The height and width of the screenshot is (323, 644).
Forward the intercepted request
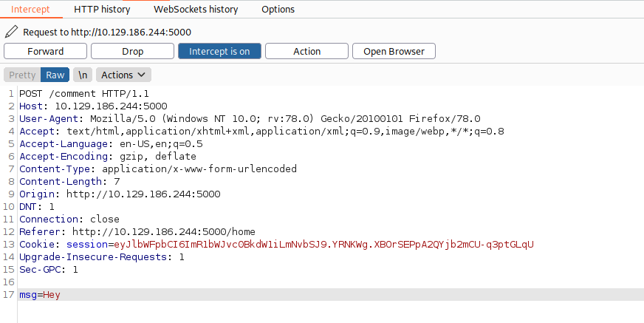pos(46,51)
